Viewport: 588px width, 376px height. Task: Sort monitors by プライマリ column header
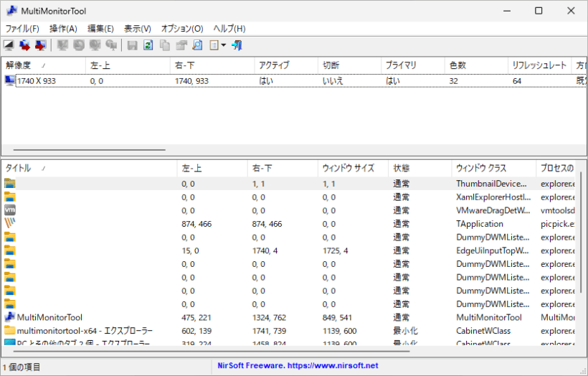[x=413, y=65]
